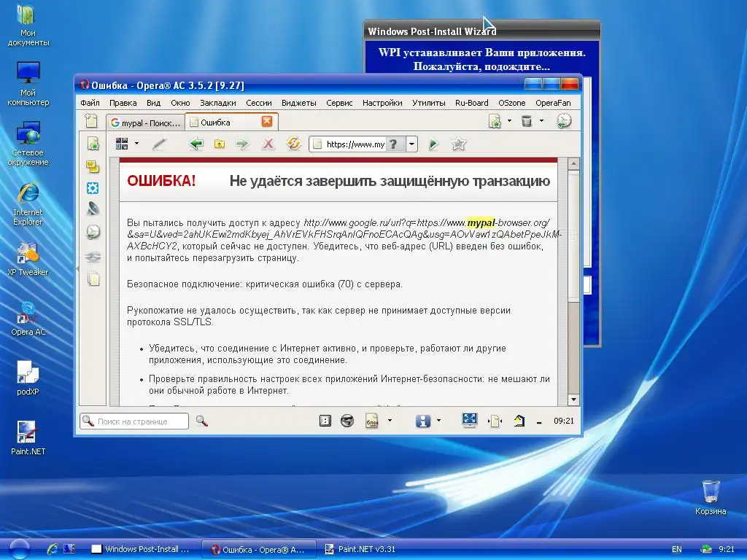Open the Закладки menu
The height and width of the screenshot is (560, 747).
click(x=217, y=103)
